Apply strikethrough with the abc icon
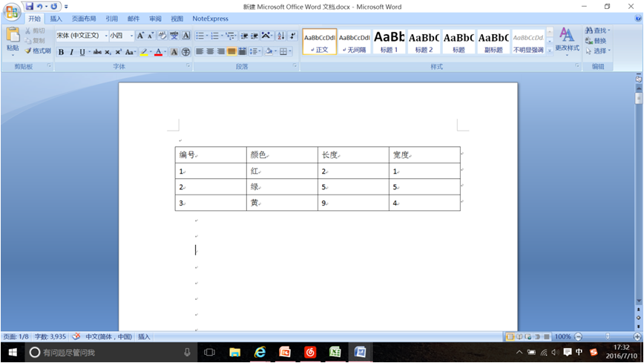This screenshot has width=644, height=363. click(x=97, y=52)
